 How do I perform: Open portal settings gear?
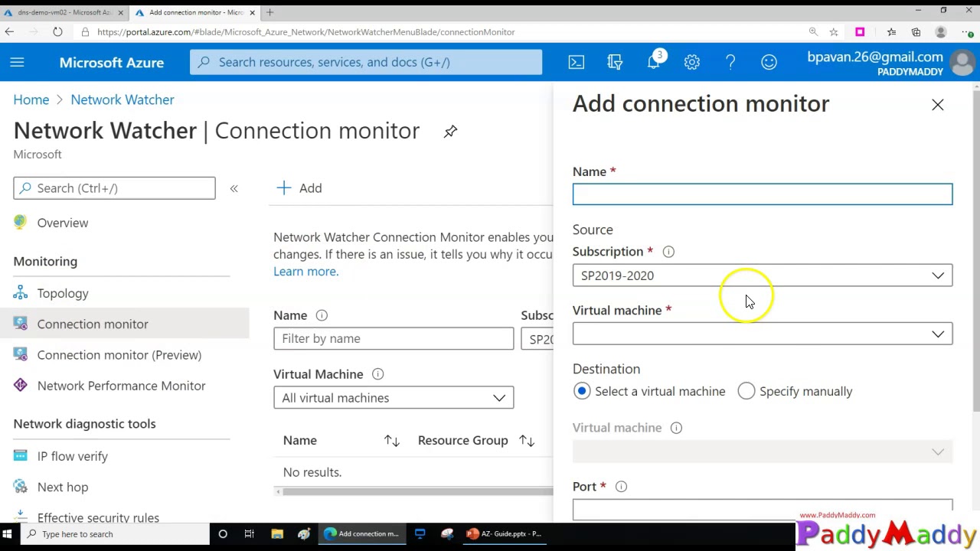point(692,63)
